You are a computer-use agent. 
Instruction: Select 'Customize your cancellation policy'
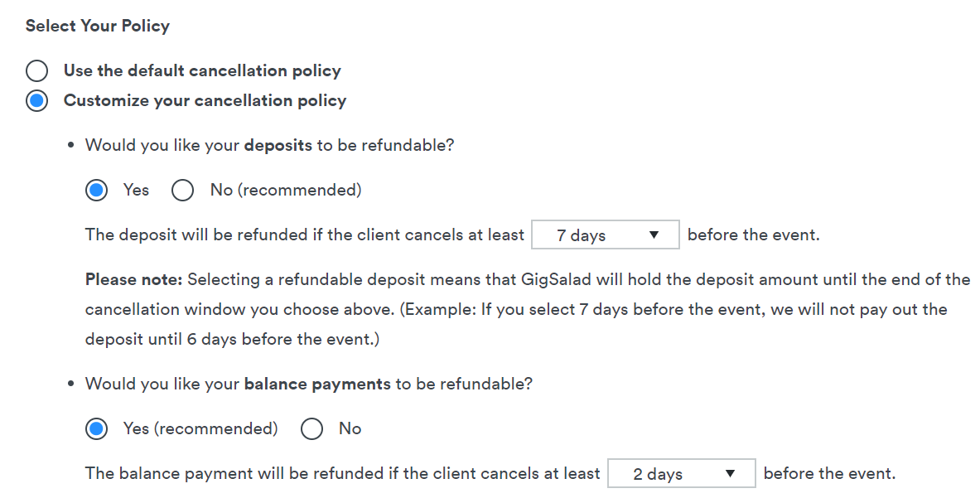(x=36, y=100)
